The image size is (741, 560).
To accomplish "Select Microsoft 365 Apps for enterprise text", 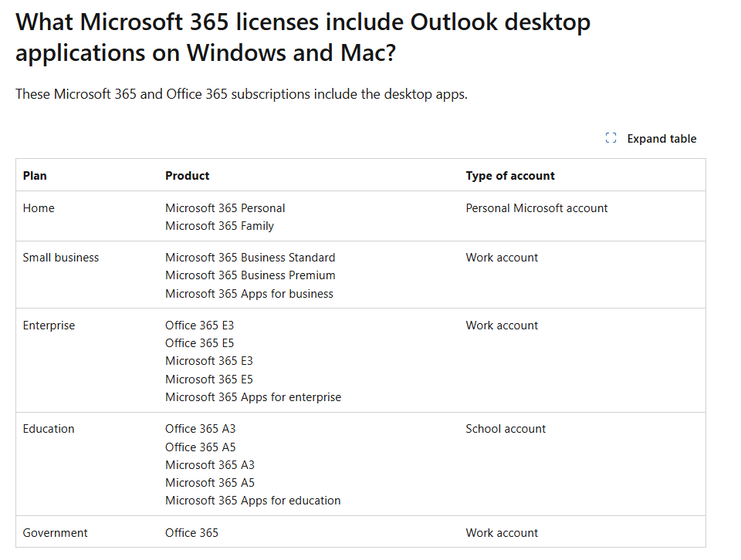I will tap(253, 397).
